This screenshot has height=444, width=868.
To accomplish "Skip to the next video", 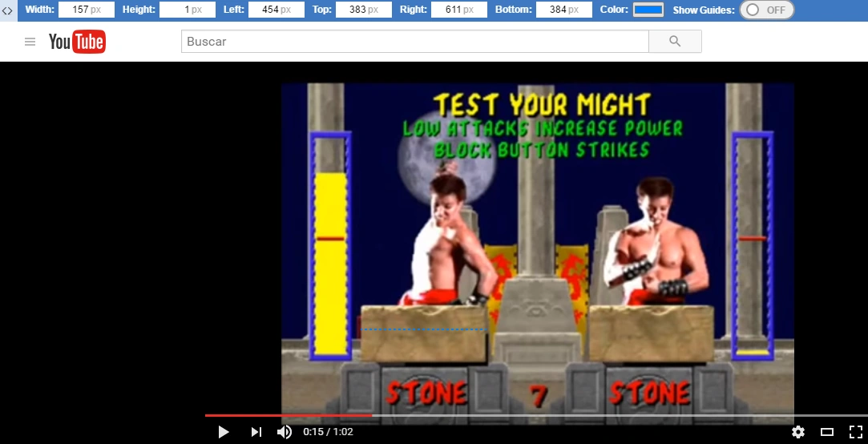I will pos(256,432).
